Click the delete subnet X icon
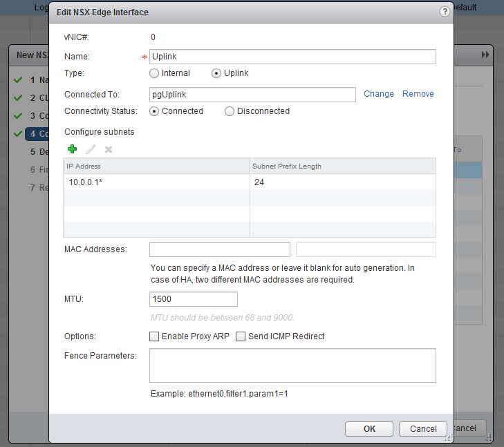Viewport: 504px width, 447px height. [108, 149]
